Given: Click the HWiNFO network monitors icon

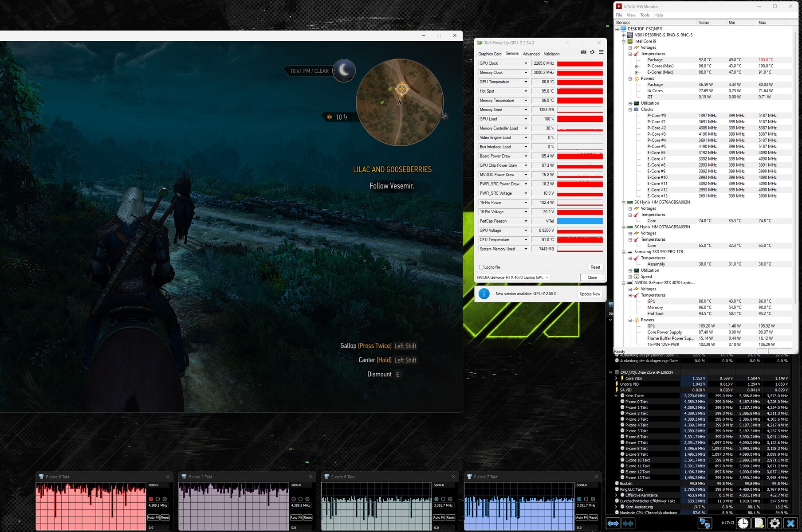Looking at the screenshot, I should (x=704, y=523).
